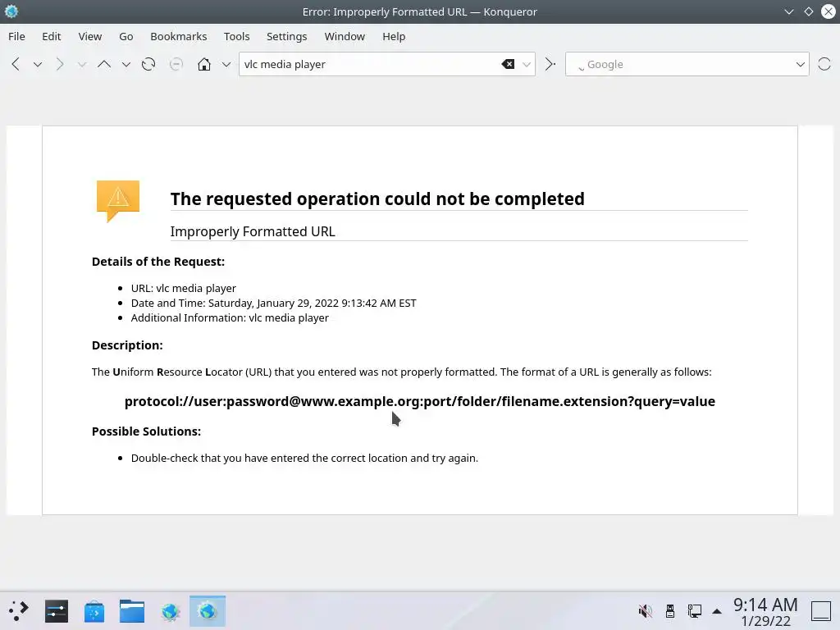Click the Up navigation arrow

[x=104, y=64]
